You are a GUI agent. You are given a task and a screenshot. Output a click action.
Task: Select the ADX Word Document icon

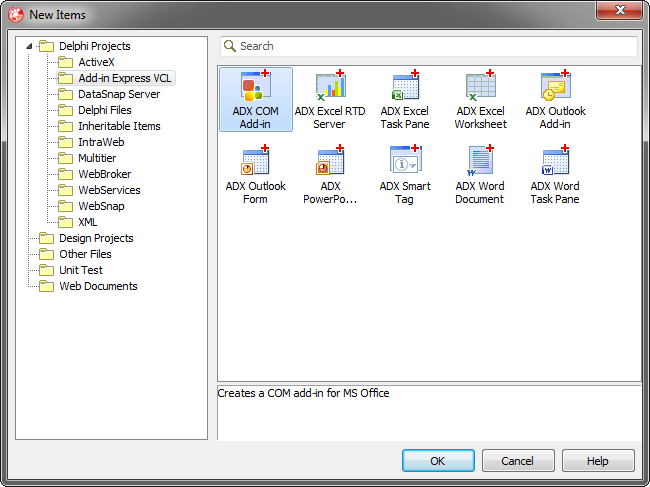(x=480, y=160)
